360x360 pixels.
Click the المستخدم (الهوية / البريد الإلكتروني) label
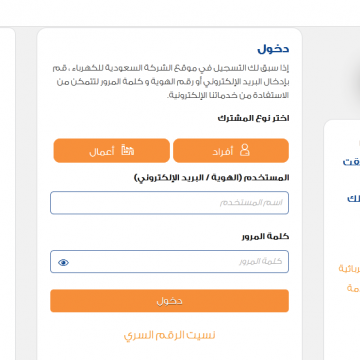(x=212, y=178)
